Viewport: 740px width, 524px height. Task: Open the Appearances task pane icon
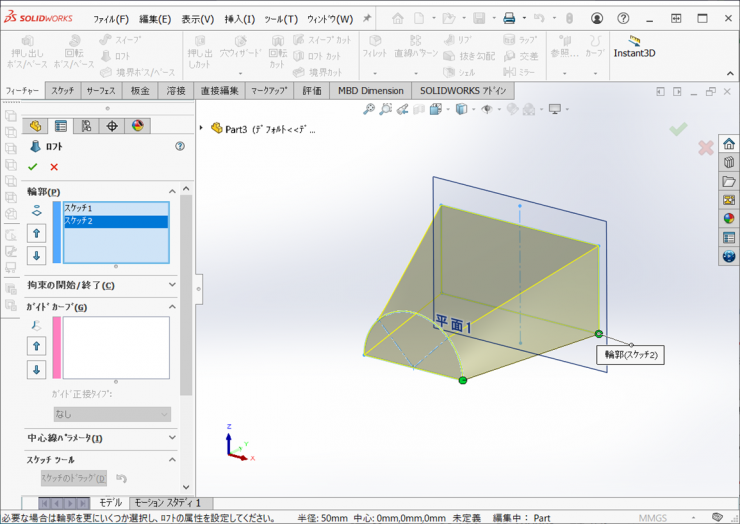(x=729, y=218)
